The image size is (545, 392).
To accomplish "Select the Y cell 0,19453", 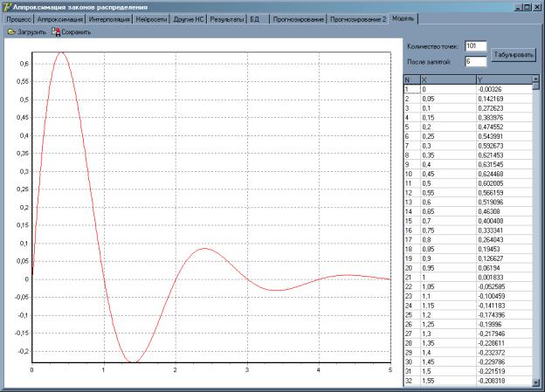I will click(x=504, y=249).
